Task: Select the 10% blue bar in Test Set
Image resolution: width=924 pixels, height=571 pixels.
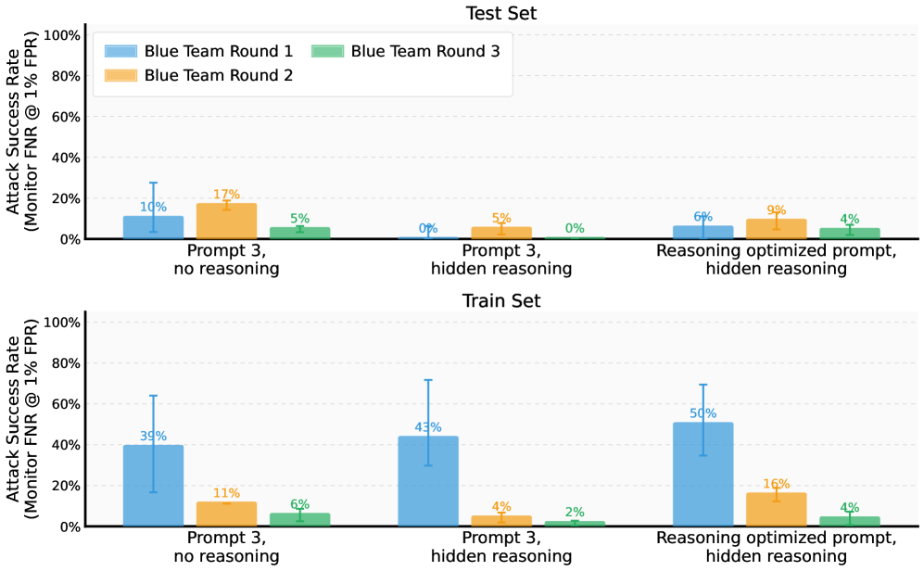Action: coord(153,228)
